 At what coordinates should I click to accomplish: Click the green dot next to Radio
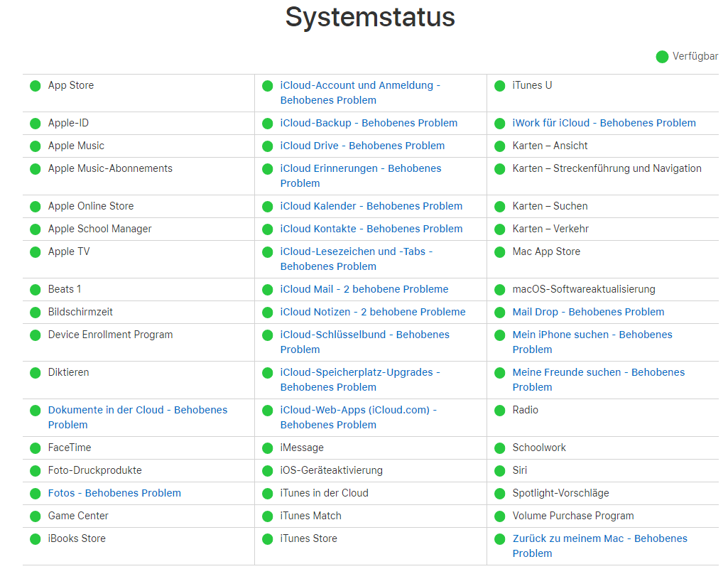coord(499,411)
